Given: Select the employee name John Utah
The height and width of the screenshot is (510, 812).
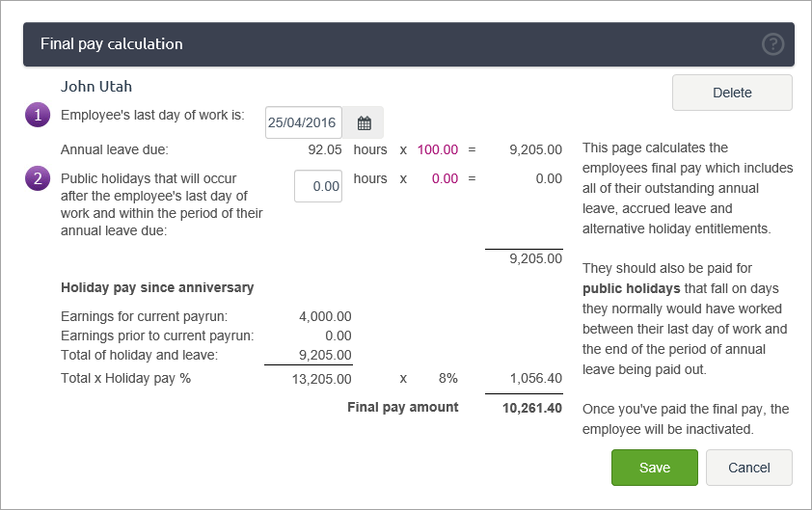Looking at the screenshot, I should 96,86.
